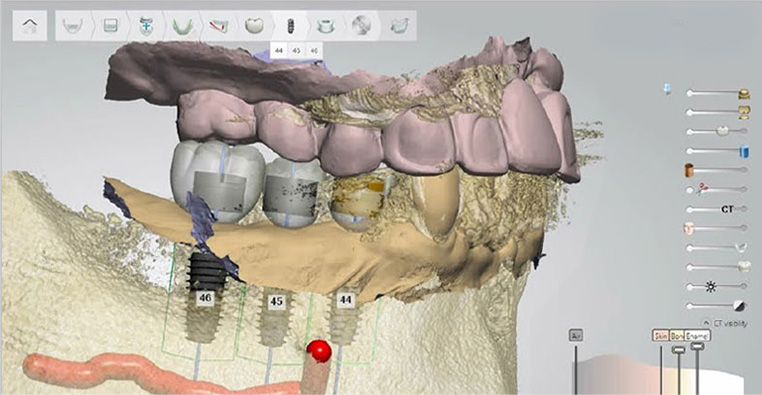Image resolution: width=762 pixels, height=395 pixels.
Task: Select the implant 46 label on the model
Action: pos(205,297)
